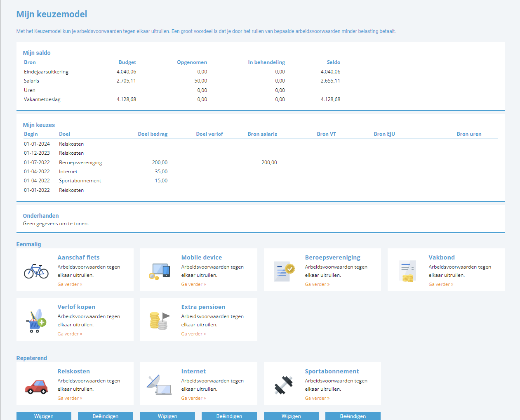The width and height of the screenshot is (520, 420).
Task: Click the Vakbond document-with-coins icon
Action: (x=407, y=271)
